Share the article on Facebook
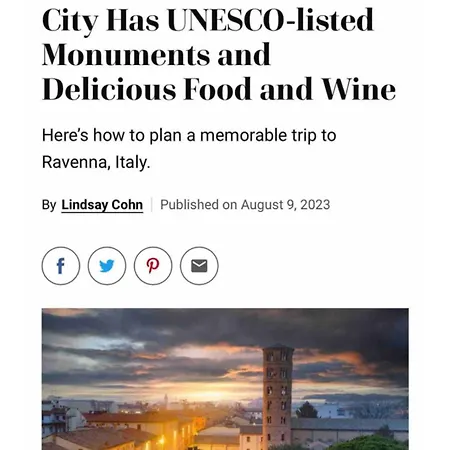Screen dimensions: 450x450 pos(61,266)
